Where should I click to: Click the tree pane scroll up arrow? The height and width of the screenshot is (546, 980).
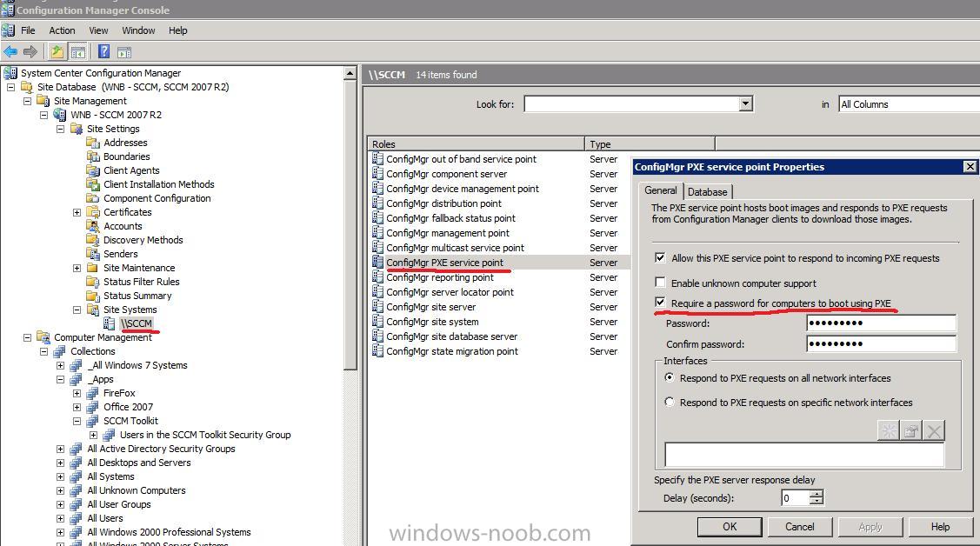(350, 74)
